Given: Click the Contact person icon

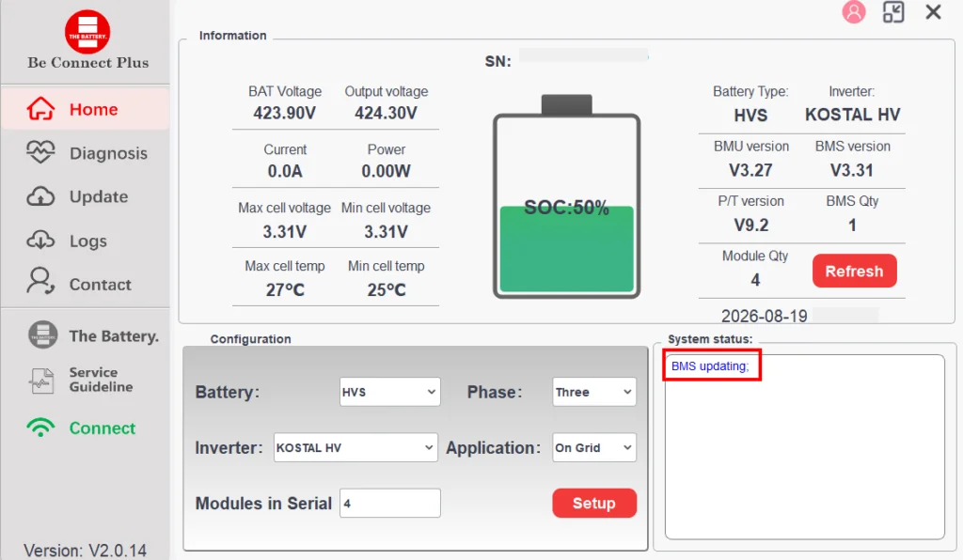Looking at the screenshot, I should tap(40, 282).
